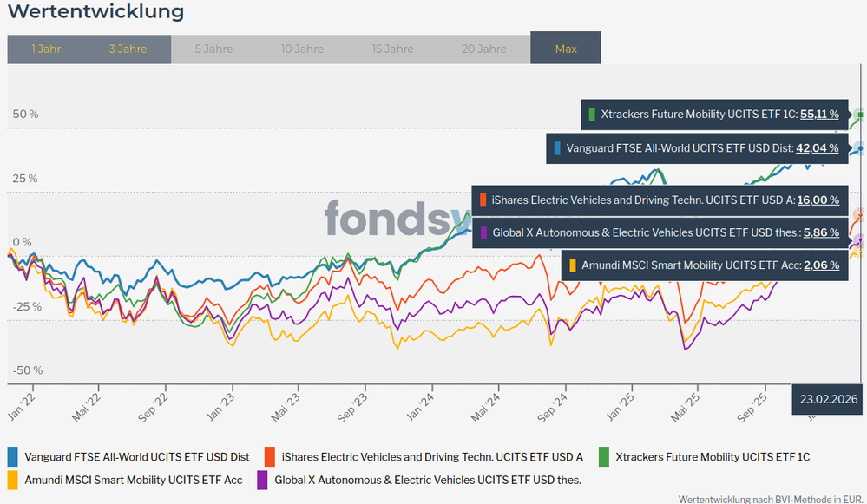The height and width of the screenshot is (504, 867).
Task: Click the 42,04 % Vanguard tooltip value
Action: tap(818, 148)
